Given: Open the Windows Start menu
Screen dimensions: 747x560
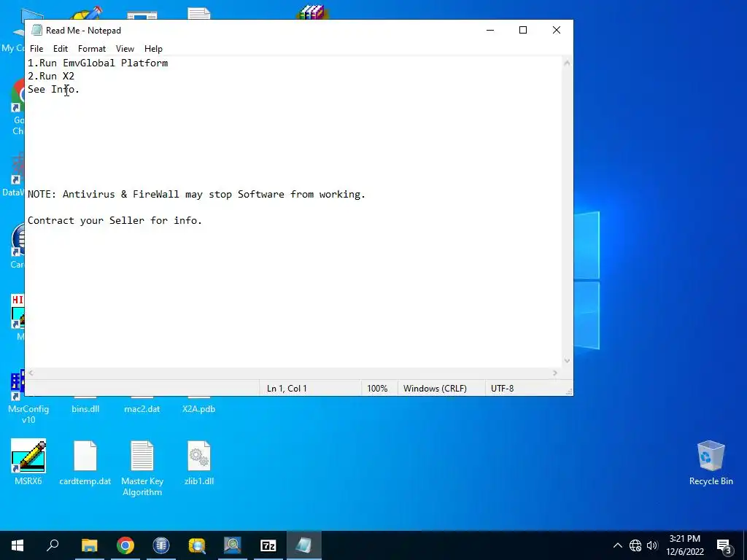Looking at the screenshot, I should pos(18,545).
